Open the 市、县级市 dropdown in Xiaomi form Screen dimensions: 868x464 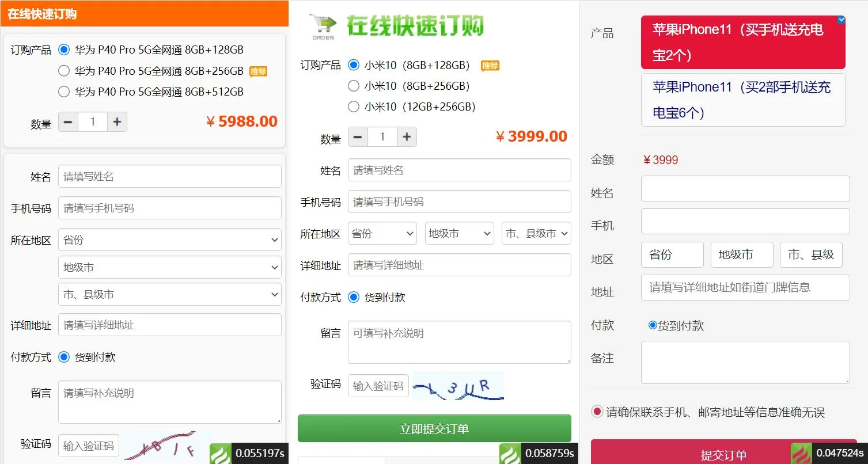[x=536, y=234]
